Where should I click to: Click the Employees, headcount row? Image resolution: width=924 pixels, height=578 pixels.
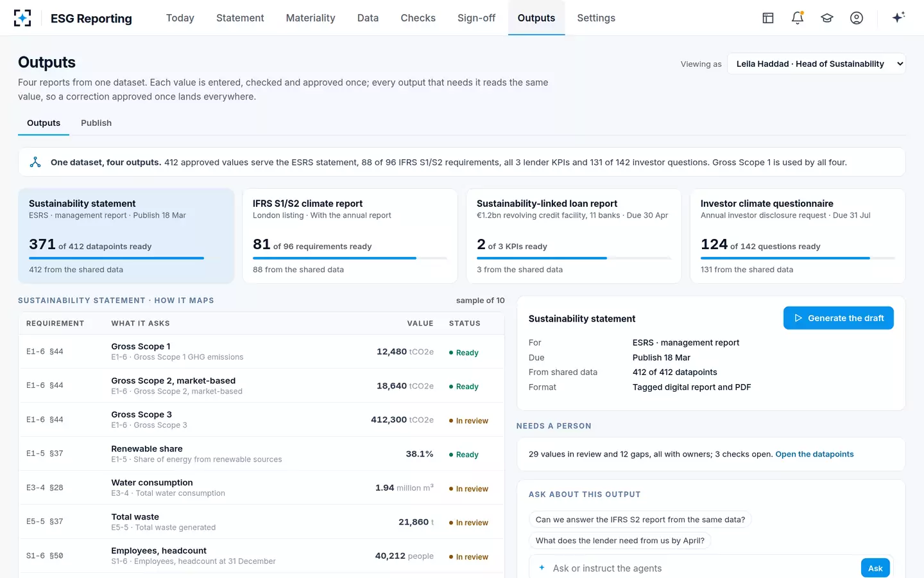pyautogui.click(x=261, y=556)
